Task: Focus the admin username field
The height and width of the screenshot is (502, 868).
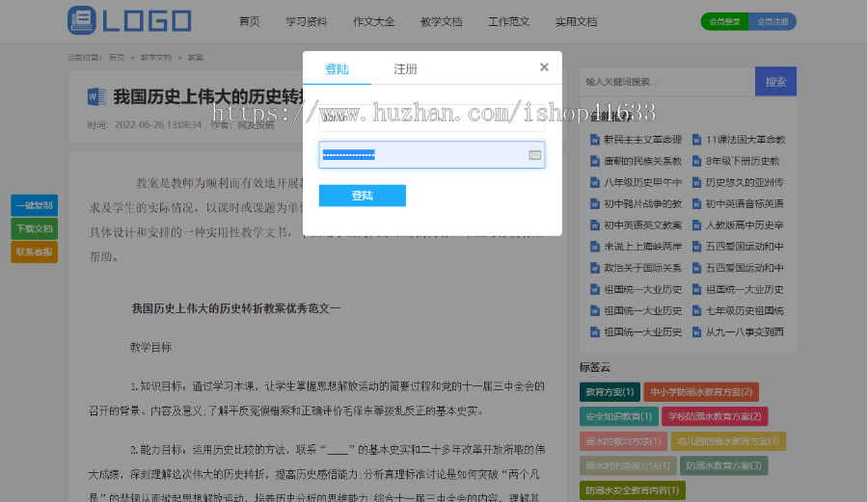Action: (432, 119)
